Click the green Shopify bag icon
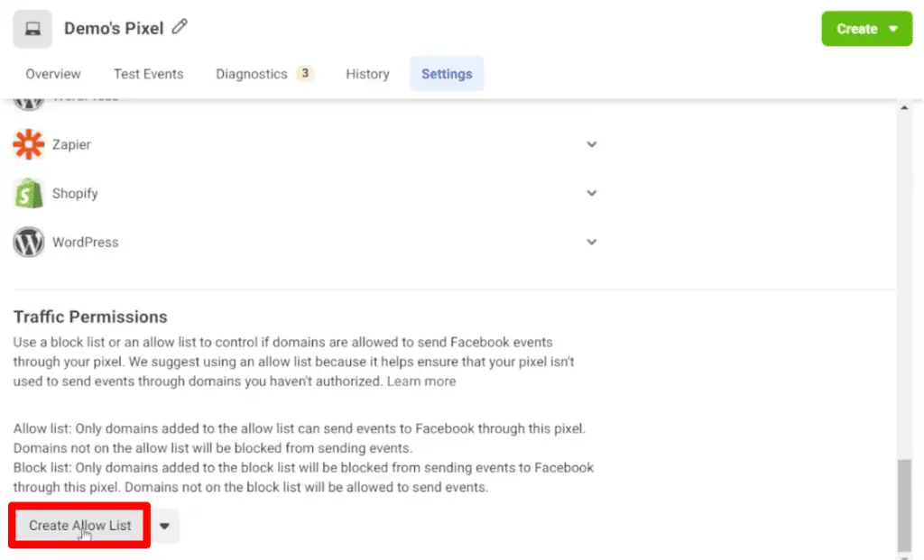The width and height of the screenshot is (924, 560). coord(29,193)
